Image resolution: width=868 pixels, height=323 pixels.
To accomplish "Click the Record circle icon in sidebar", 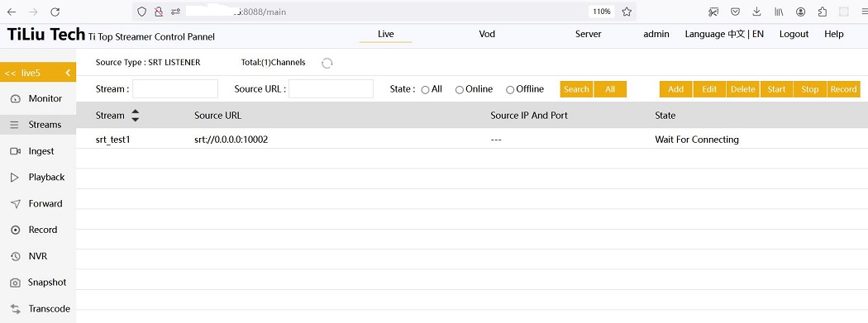I will pos(16,230).
